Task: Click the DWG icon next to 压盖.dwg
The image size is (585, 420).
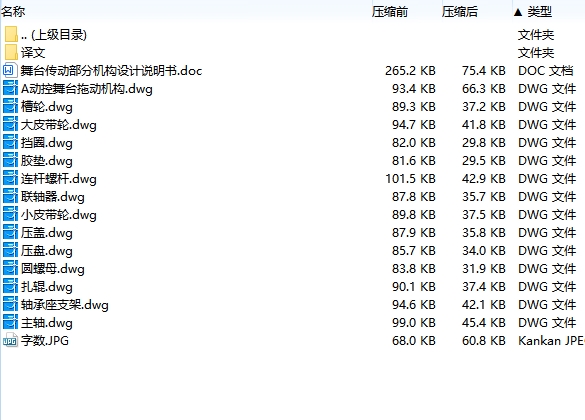Action: click(10, 232)
